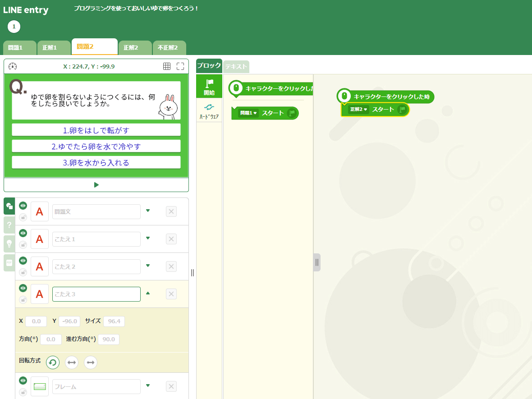This screenshot has width=532, height=399.
Task: Delete the こたえ2 object
Action: [171, 267]
